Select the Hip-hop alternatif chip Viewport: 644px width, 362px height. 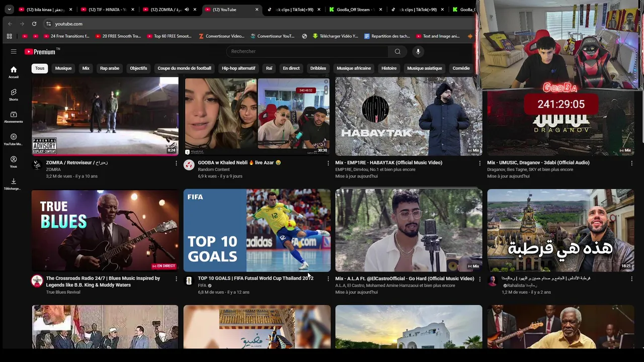(238, 68)
